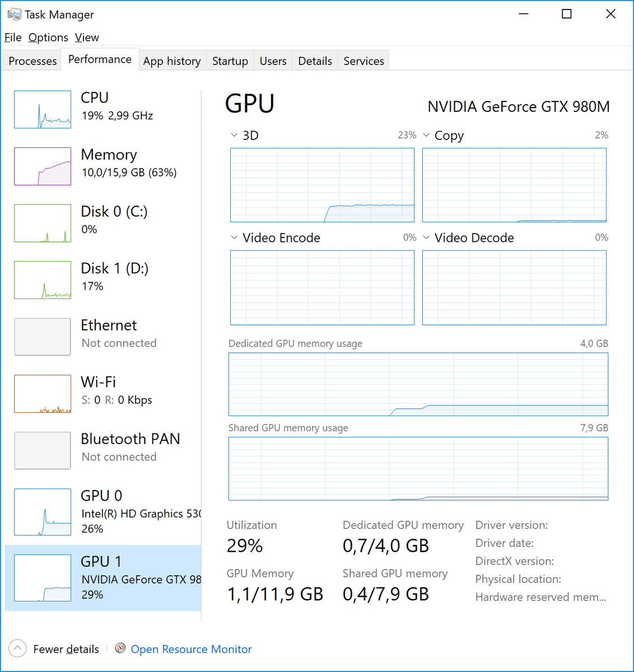634x672 pixels.
Task: Click the 10,0/15,9 GB (63%) memory reading
Action: (129, 172)
